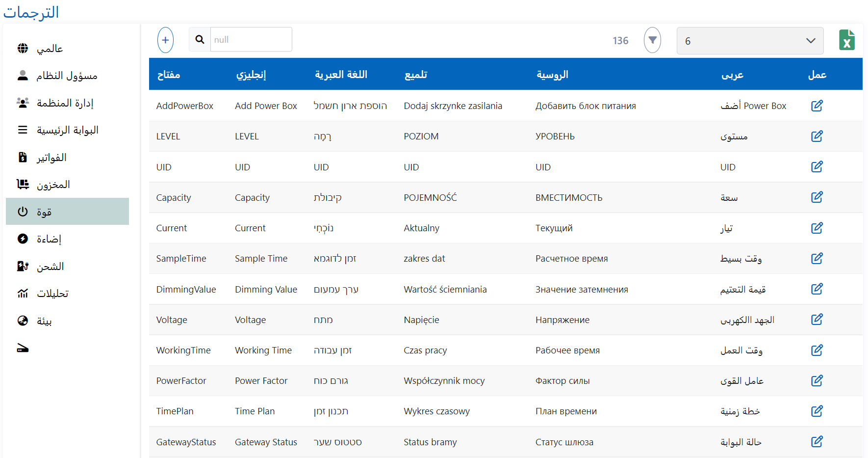Add a new translation with the + button
The image size is (868, 458).
[x=165, y=40]
